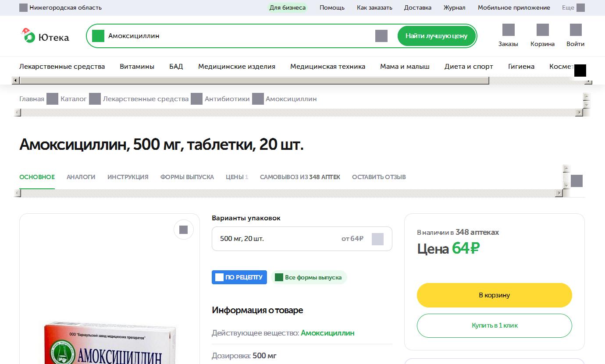605x364 pixels.
Task: Click the Ютека logo icon
Action: 28,36
